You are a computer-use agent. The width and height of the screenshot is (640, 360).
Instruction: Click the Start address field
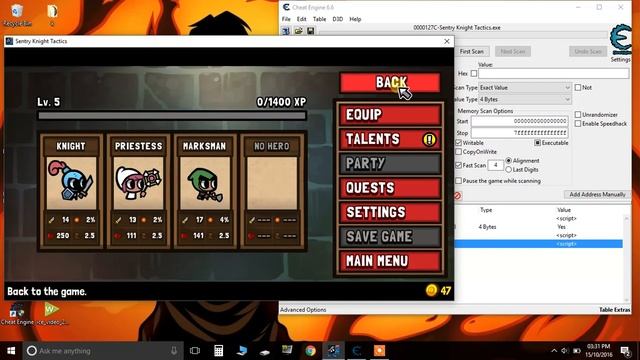(519, 121)
